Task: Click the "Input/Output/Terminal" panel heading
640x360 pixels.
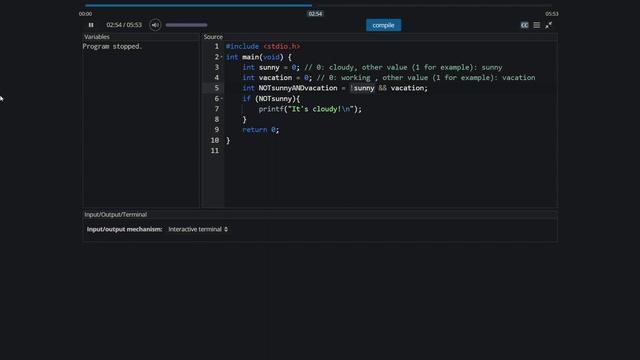Action: click(x=116, y=214)
